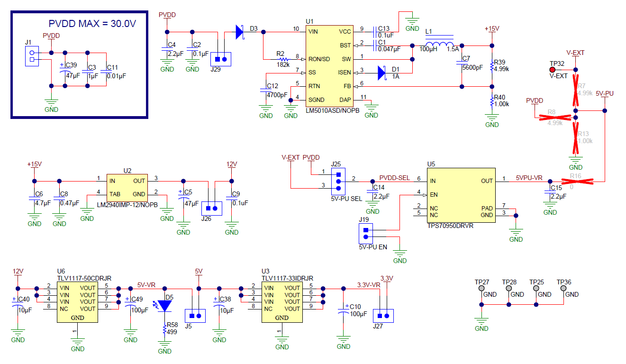Click the U6 TLV1117-50CDRJR component
Screen dimensions: 626x364
click(x=78, y=302)
